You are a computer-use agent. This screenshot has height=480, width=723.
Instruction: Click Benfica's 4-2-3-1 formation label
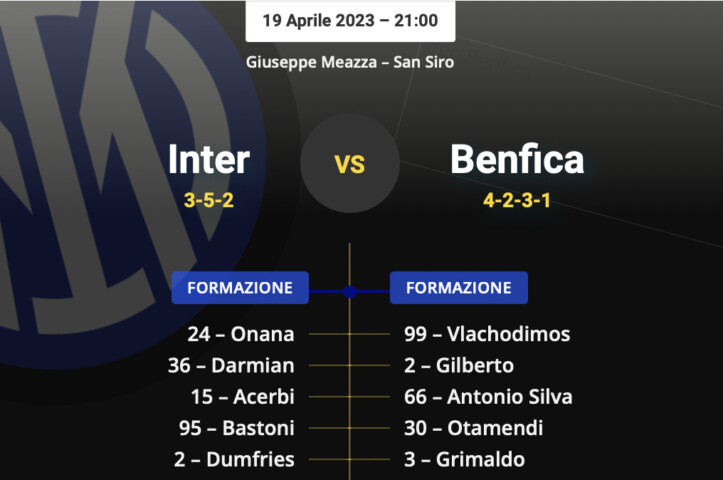point(517,200)
